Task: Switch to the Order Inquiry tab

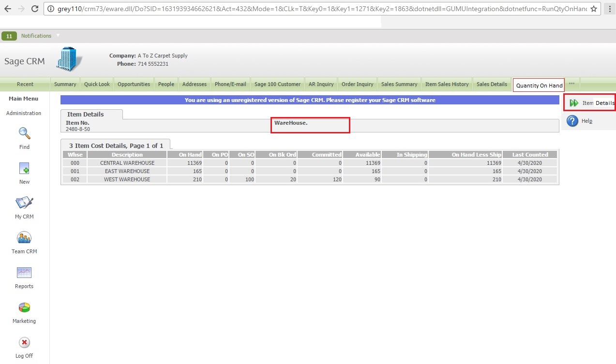Action: click(357, 84)
